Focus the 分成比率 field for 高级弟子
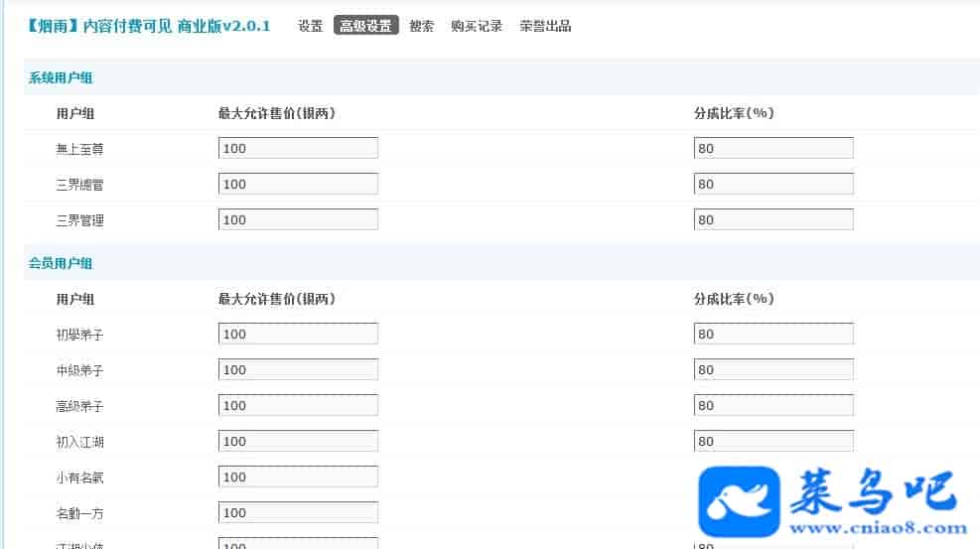 773,406
